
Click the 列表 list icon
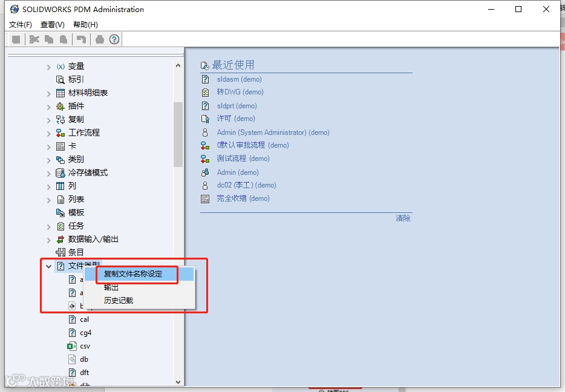[x=60, y=199]
